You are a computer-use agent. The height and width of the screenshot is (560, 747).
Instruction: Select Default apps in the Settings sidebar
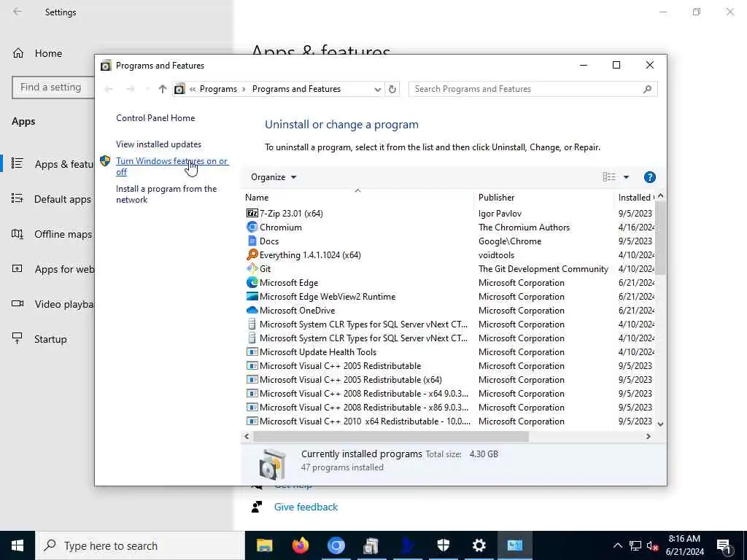click(x=63, y=199)
